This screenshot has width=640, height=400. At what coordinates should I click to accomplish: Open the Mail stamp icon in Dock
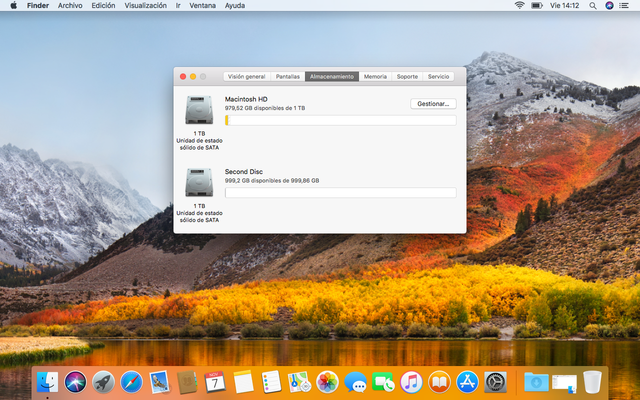click(159, 382)
